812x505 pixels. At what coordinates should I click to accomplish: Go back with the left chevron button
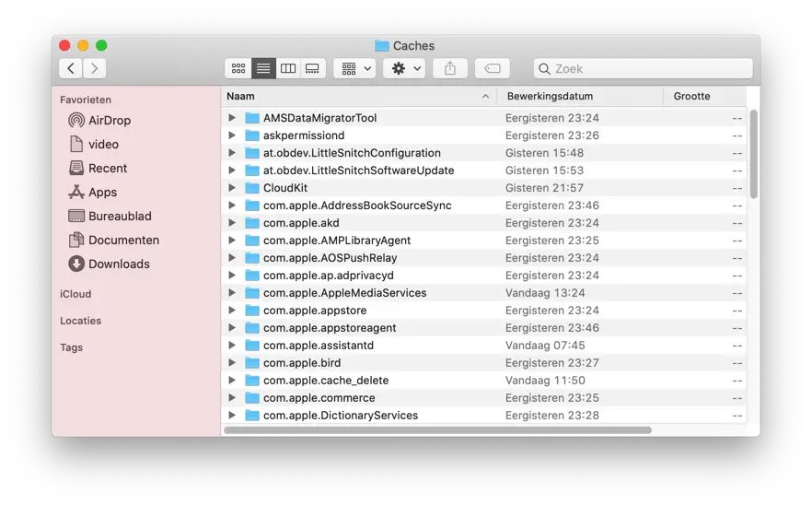coord(71,68)
